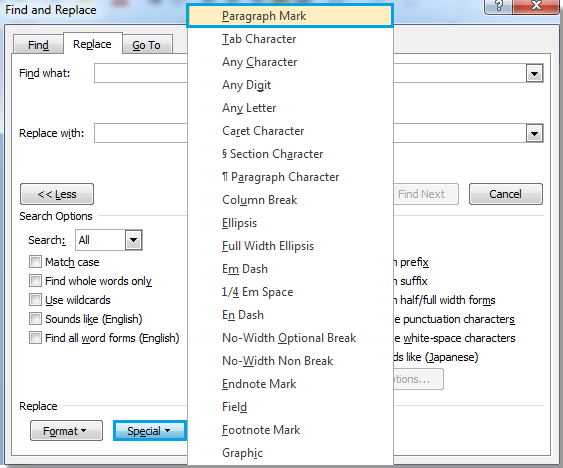The image size is (563, 468).
Task: Choose Paragraph Mark from the Special menu
Action: click(x=290, y=16)
